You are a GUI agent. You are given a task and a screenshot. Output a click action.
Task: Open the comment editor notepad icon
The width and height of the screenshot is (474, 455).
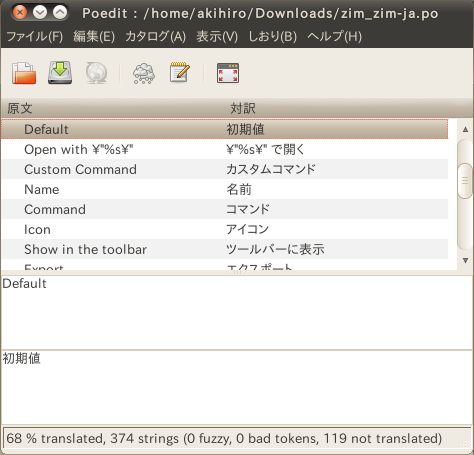180,72
